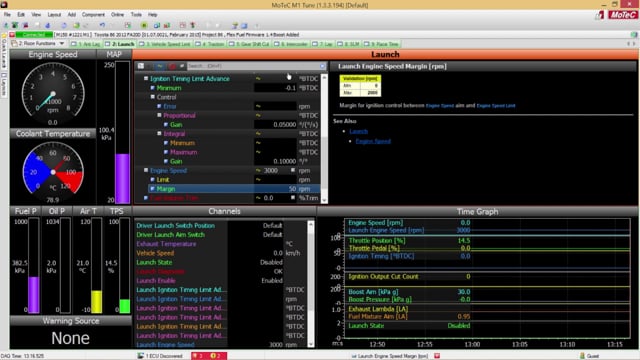Select the Integral Gain value 0.10000
Image resolution: width=640 pixels, height=360 pixels.
coord(276,161)
